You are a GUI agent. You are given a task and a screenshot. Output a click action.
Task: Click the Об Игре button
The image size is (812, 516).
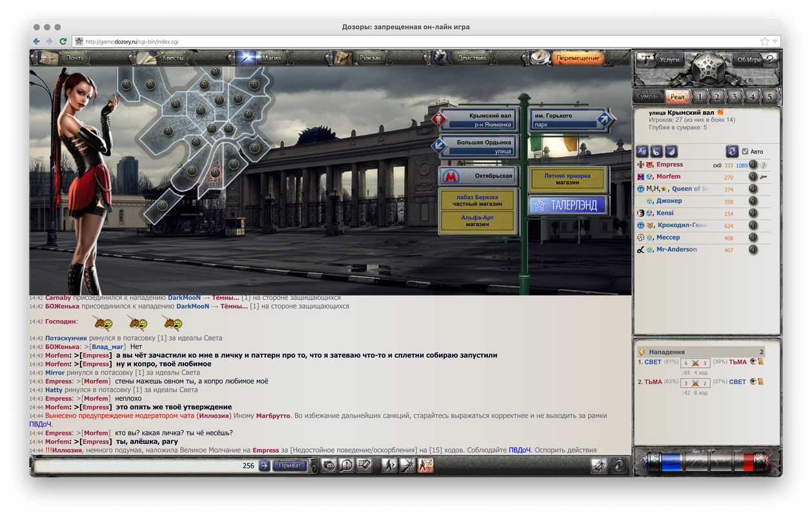click(x=755, y=59)
